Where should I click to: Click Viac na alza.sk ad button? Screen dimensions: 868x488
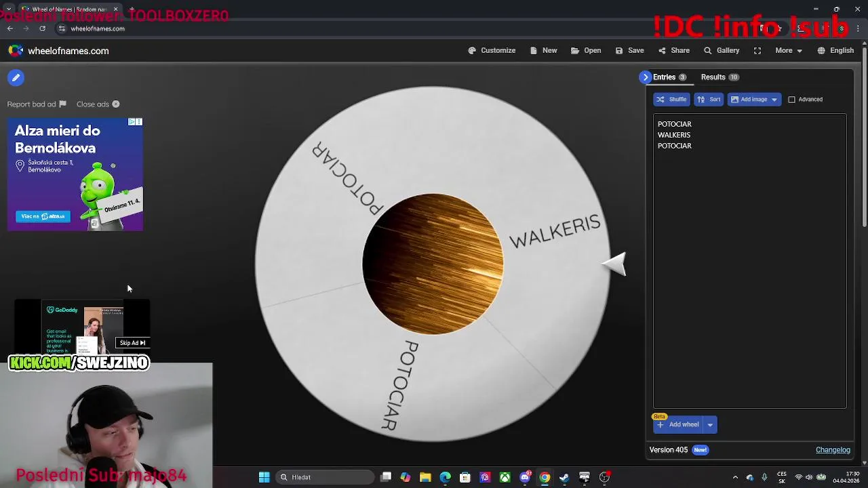[x=43, y=216]
